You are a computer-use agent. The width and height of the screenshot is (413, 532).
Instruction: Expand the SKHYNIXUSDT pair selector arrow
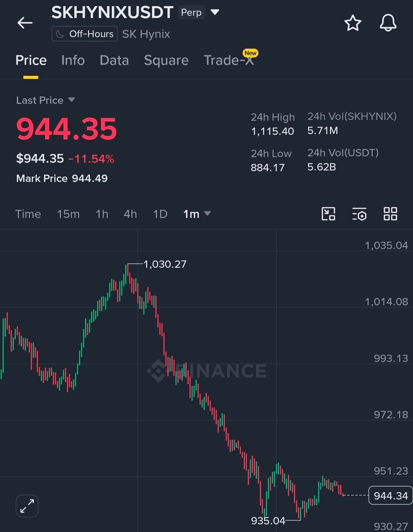tap(215, 12)
